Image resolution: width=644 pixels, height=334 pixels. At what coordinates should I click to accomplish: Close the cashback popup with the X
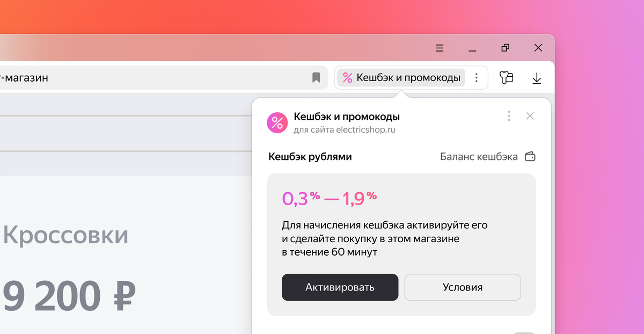(x=530, y=115)
